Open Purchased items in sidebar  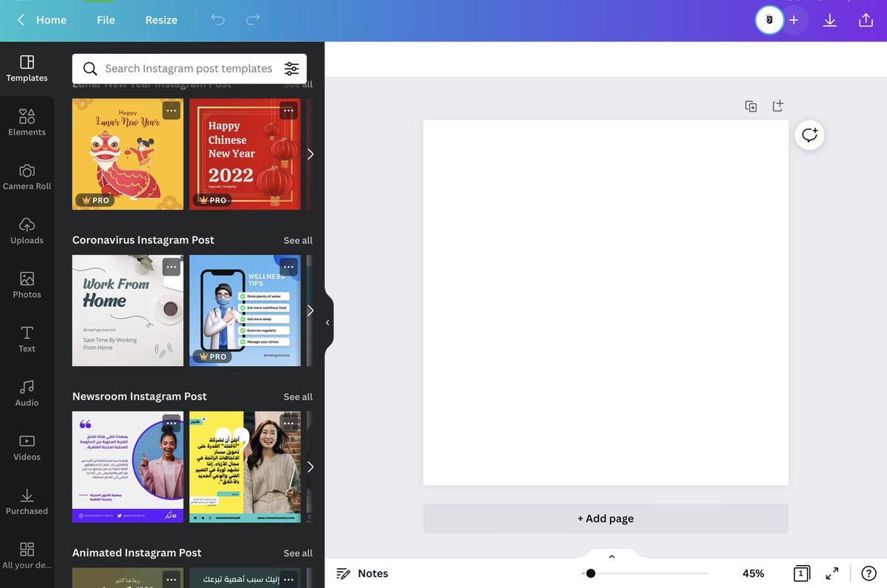click(x=27, y=502)
